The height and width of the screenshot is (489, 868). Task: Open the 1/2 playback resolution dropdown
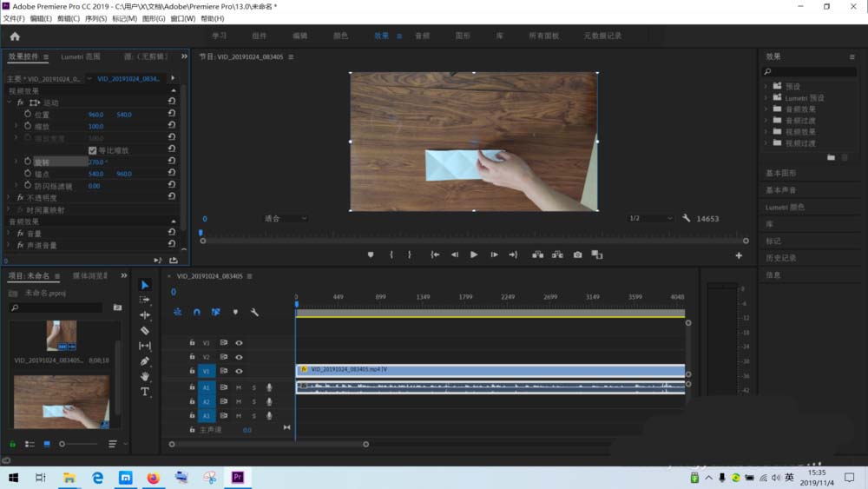[650, 219]
